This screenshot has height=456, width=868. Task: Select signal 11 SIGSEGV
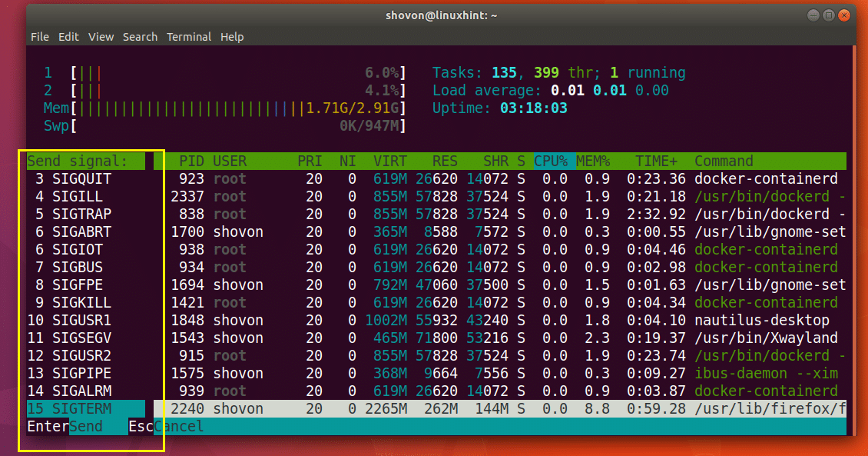pyautogui.click(x=86, y=338)
